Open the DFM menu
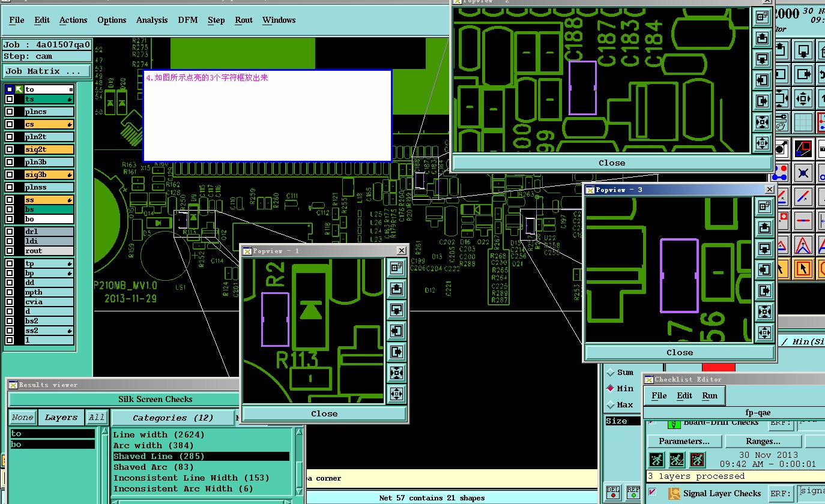Screen dimensions: 825x504 pos(188,20)
